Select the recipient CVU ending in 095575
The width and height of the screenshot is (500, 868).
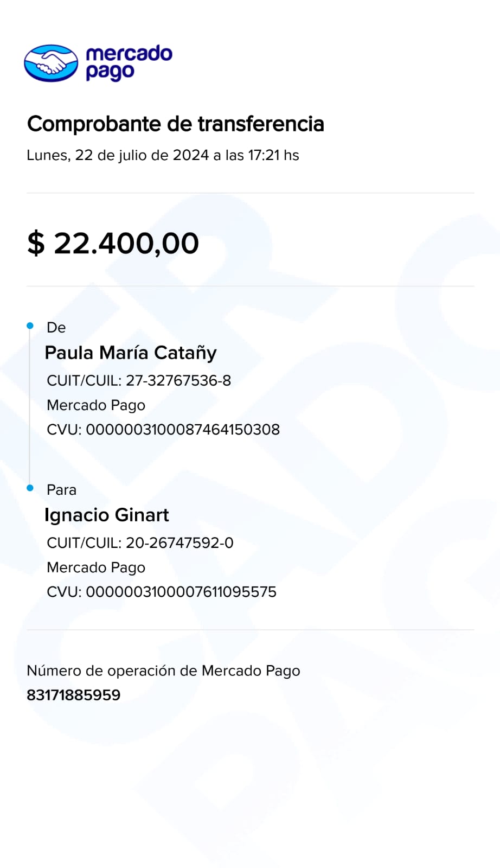[162, 592]
